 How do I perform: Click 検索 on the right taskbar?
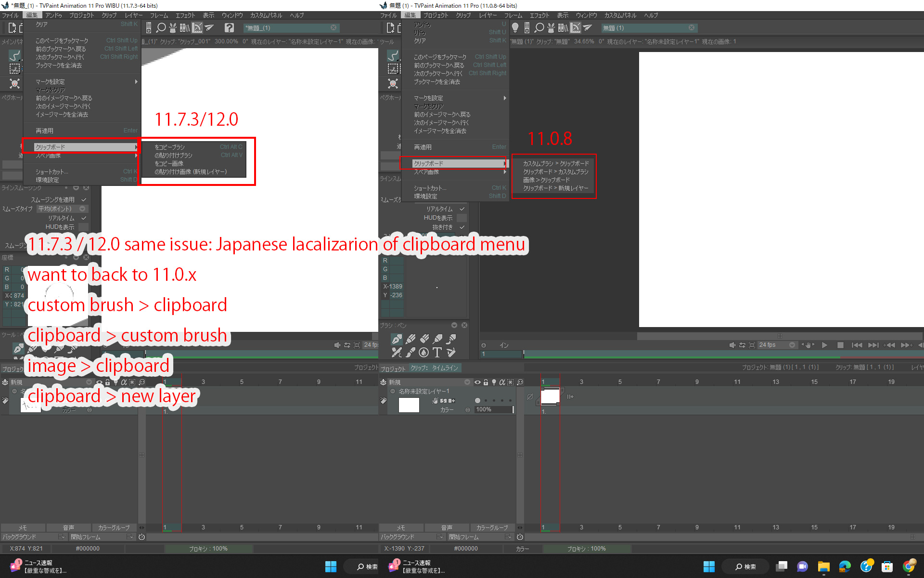[745, 566]
